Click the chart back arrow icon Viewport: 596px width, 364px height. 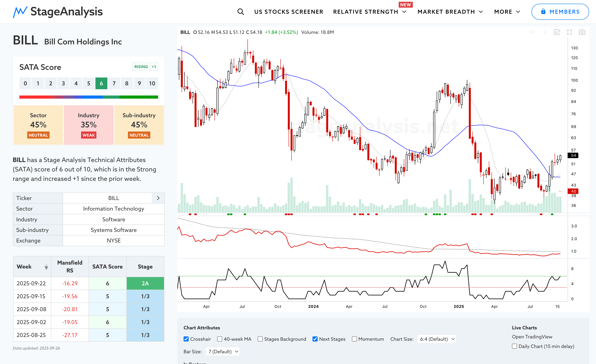coord(532,32)
